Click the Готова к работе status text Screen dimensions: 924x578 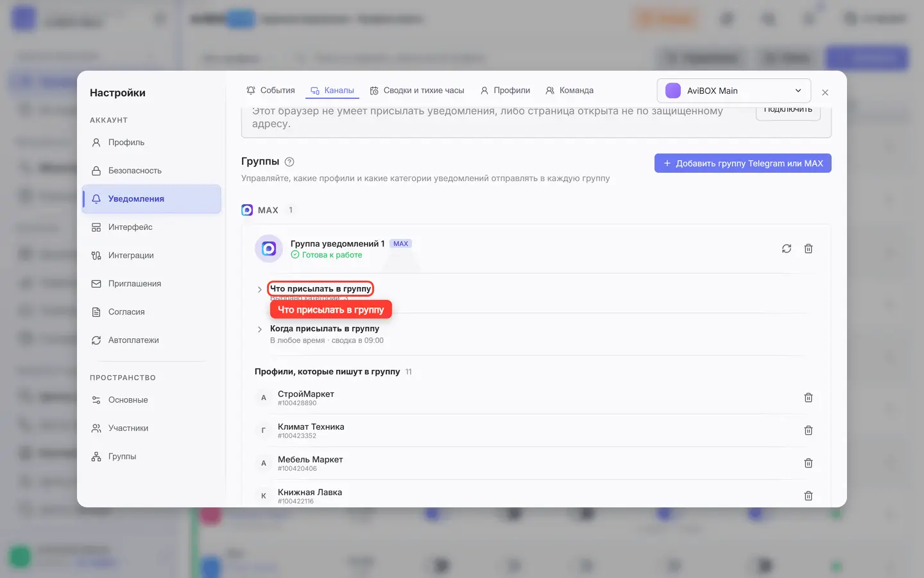(x=332, y=255)
